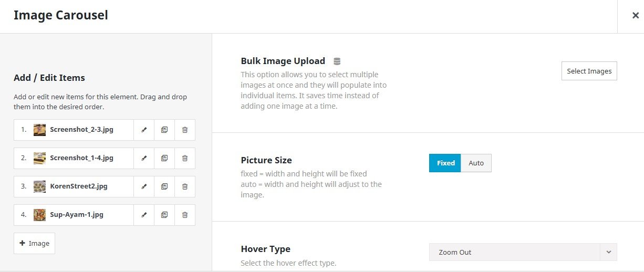Open the KorenStreet2.jpg list entry
Viewport: 644px width, 272px height.
(78, 186)
